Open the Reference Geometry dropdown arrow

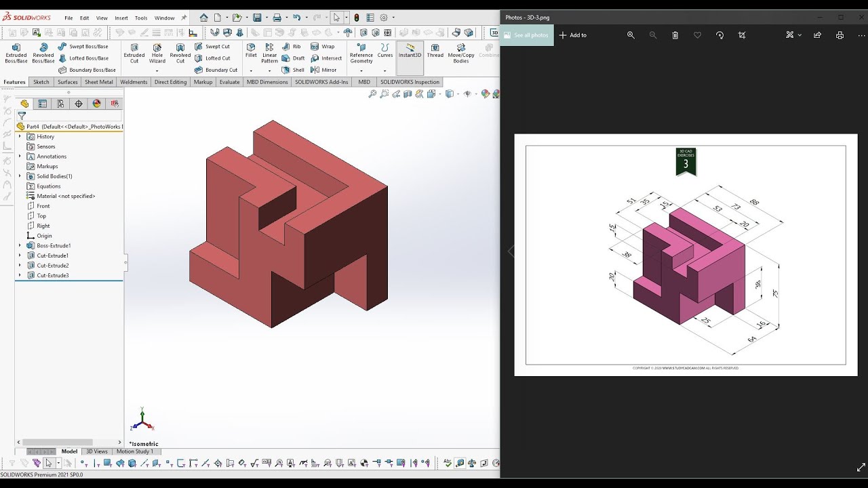[361, 70]
